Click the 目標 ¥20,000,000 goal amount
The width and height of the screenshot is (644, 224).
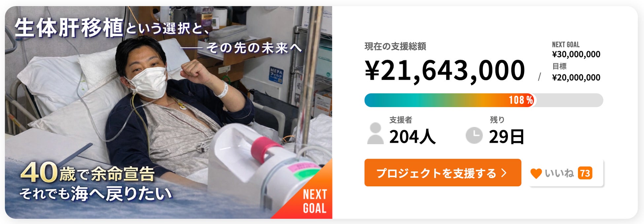[x=576, y=72]
